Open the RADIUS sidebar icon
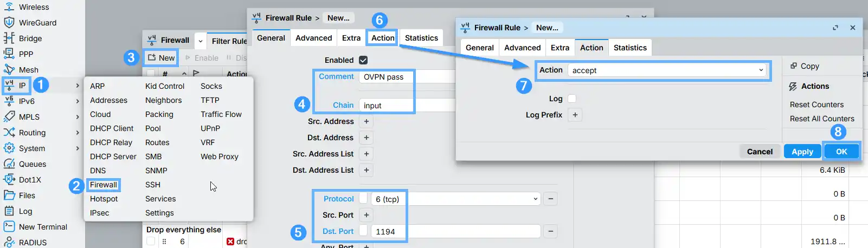Image resolution: width=868 pixels, height=248 pixels. click(x=9, y=242)
